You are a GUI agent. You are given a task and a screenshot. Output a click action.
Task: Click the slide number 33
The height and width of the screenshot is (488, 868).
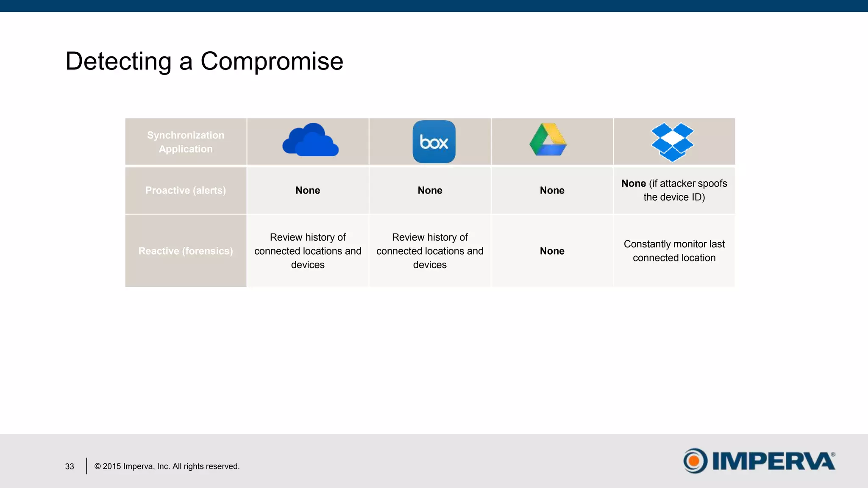click(70, 466)
